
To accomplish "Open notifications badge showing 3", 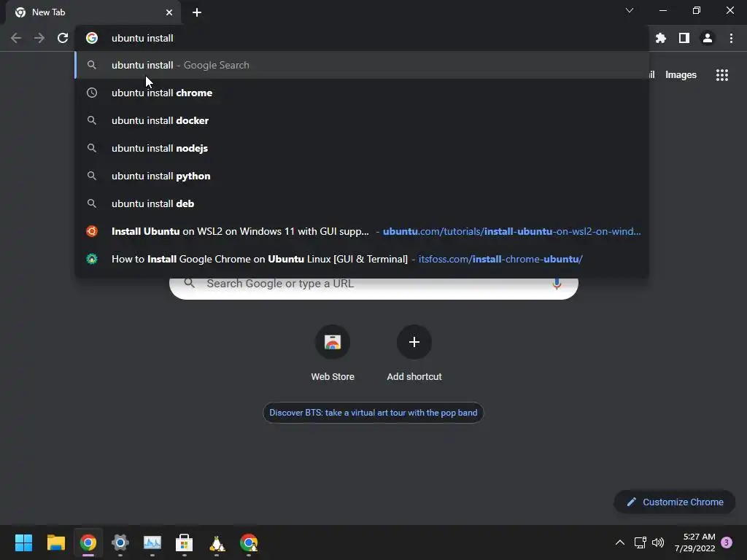I will coord(727,542).
